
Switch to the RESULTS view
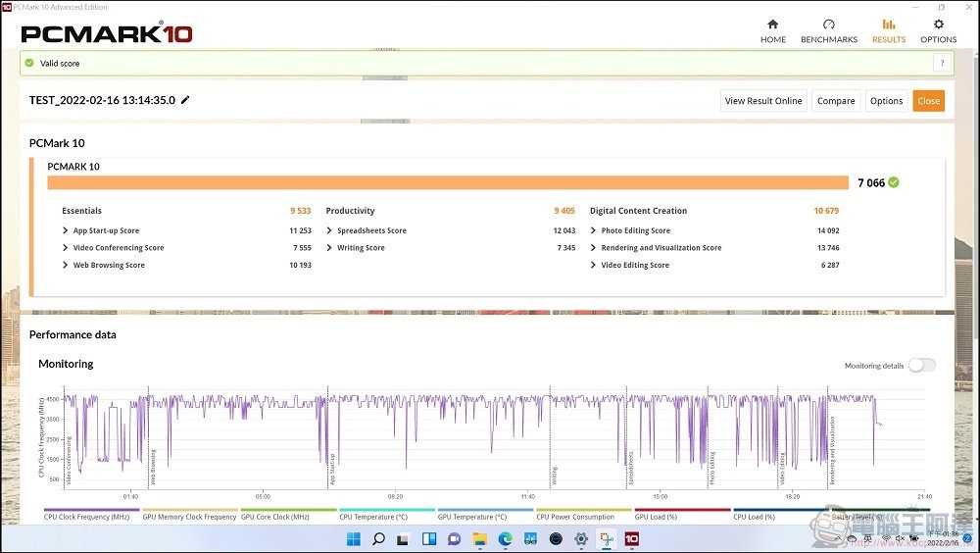click(x=889, y=30)
